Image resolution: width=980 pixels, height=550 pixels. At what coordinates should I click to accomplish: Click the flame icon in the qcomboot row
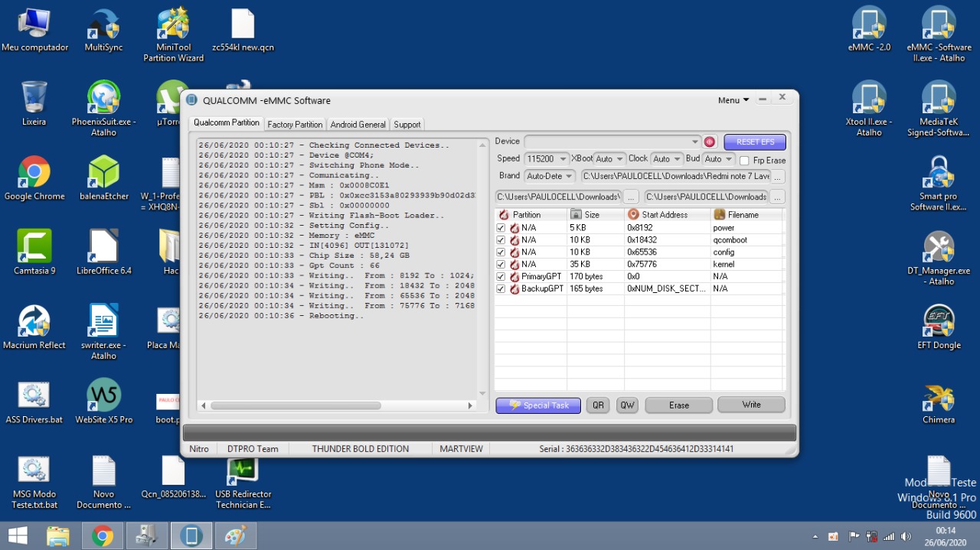click(514, 240)
